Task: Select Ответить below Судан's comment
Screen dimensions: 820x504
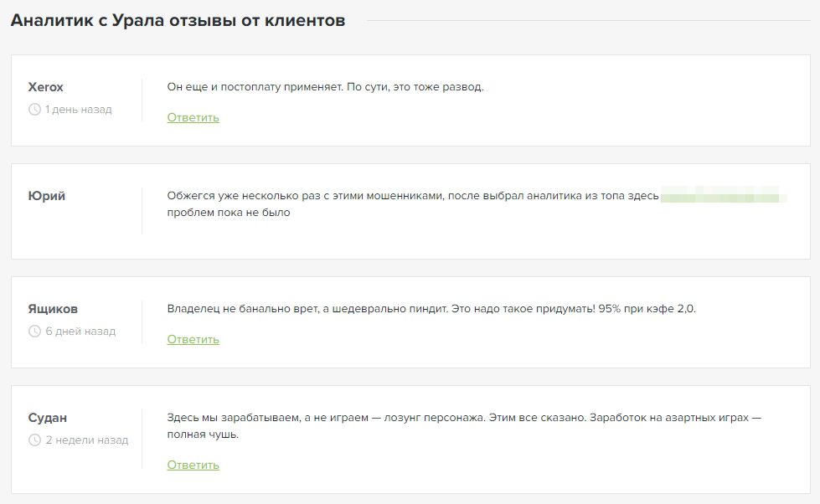Action: (x=193, y=465)
